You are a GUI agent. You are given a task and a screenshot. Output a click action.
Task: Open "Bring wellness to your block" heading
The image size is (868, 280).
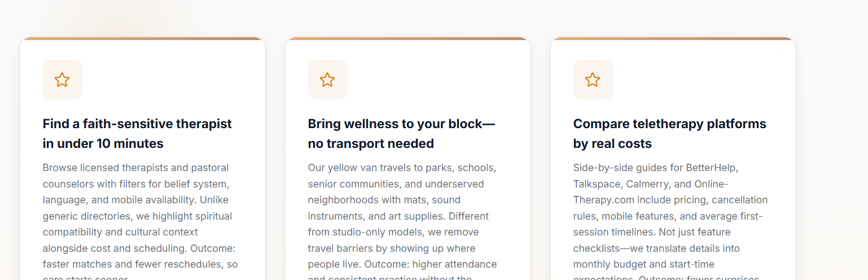pos(401,124)
